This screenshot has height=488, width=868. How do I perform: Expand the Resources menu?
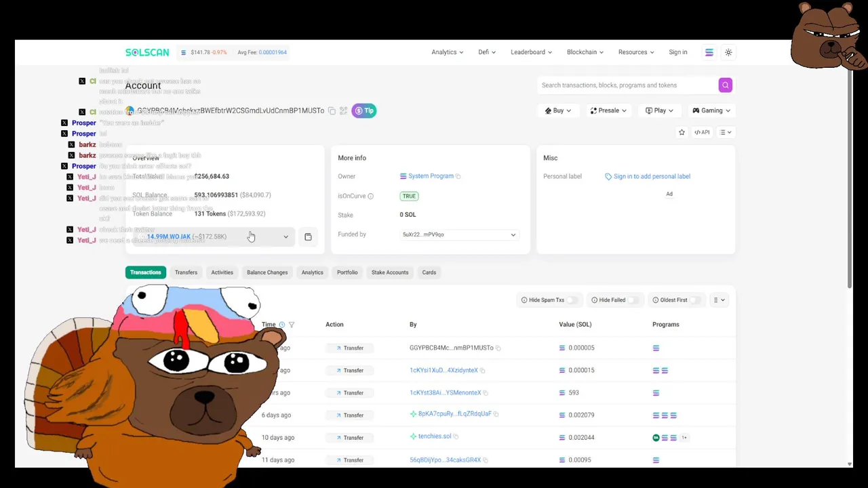pos(636,52)
